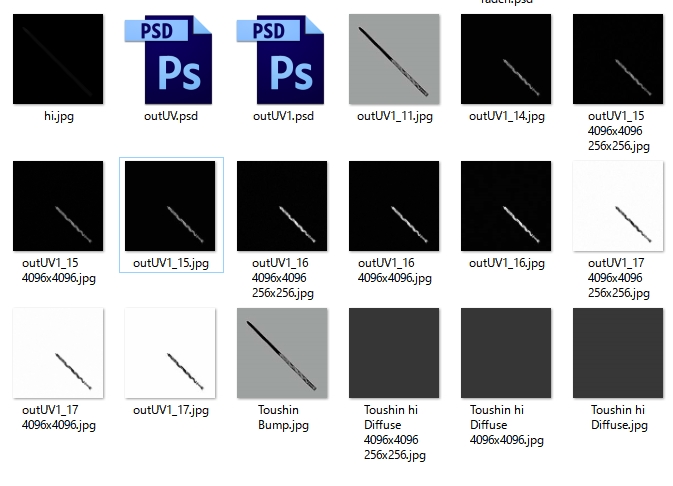673x486 pixels.
Task: Click the label 'outUV1_15.jpg'
Action: [171, 264]
